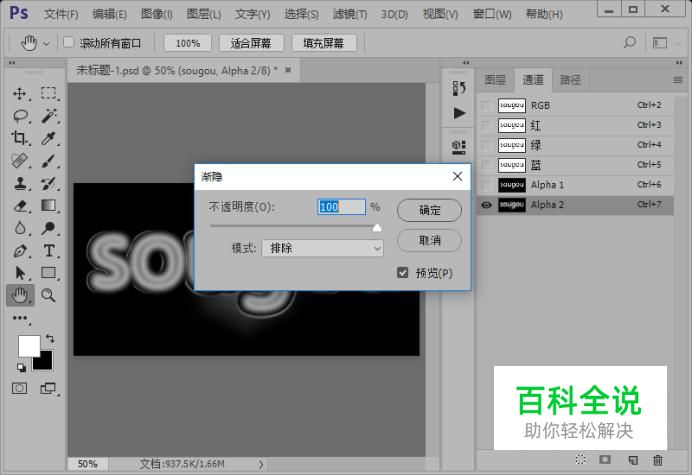The width and height of the screenshot is (692, 475).
Task: Click the search magnifier in options bar
Action: [x=629, y=42]
